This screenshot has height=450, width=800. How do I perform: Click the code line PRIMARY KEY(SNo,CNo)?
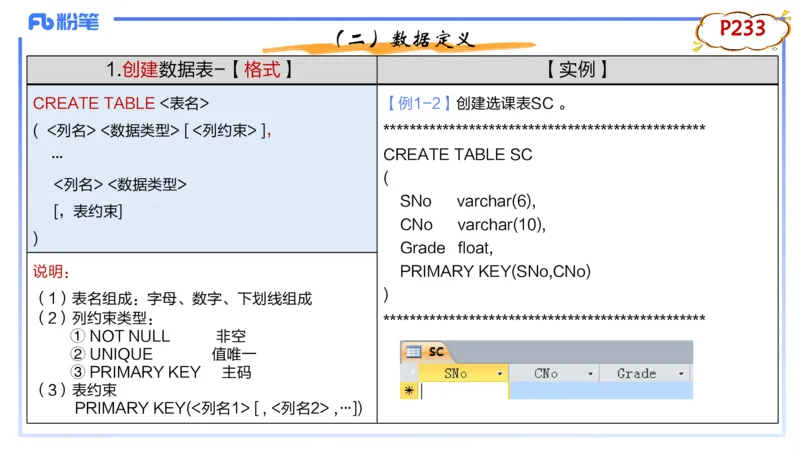point(495,271)
